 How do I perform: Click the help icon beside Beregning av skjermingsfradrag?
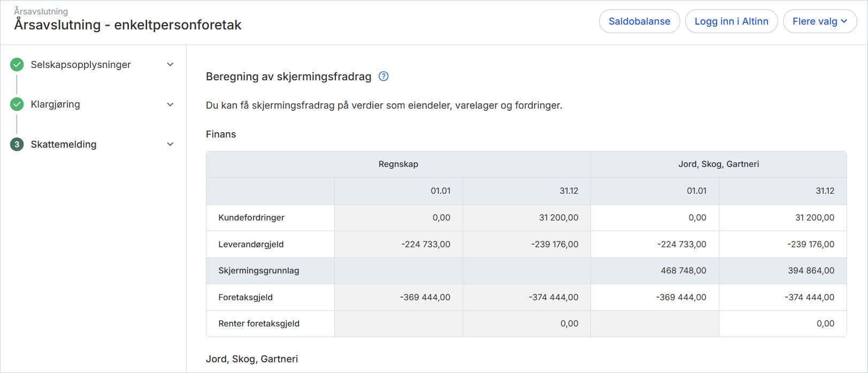pyautogui.click(x=383, y=77)
